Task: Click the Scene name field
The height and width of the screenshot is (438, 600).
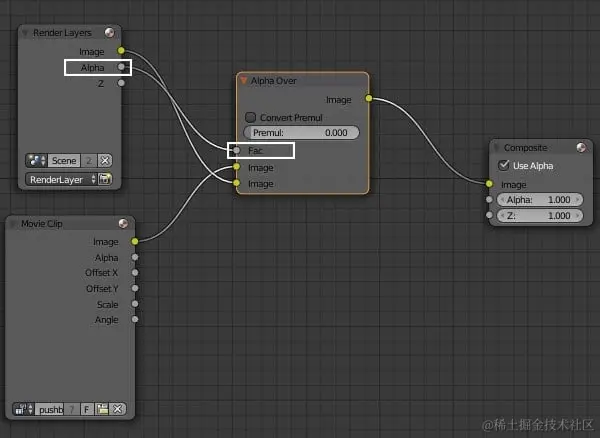Action: tap(64, 161)
